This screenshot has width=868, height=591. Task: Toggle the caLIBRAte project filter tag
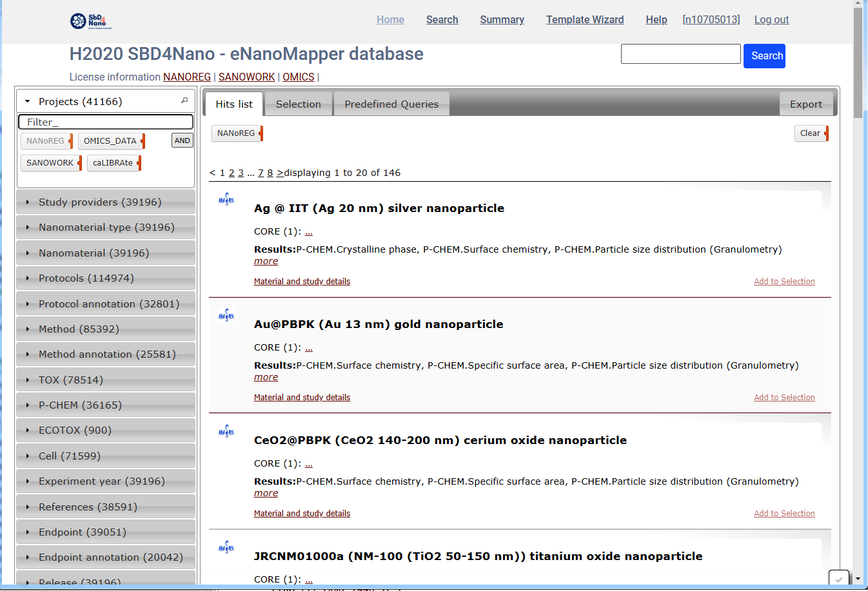(114, 163)
